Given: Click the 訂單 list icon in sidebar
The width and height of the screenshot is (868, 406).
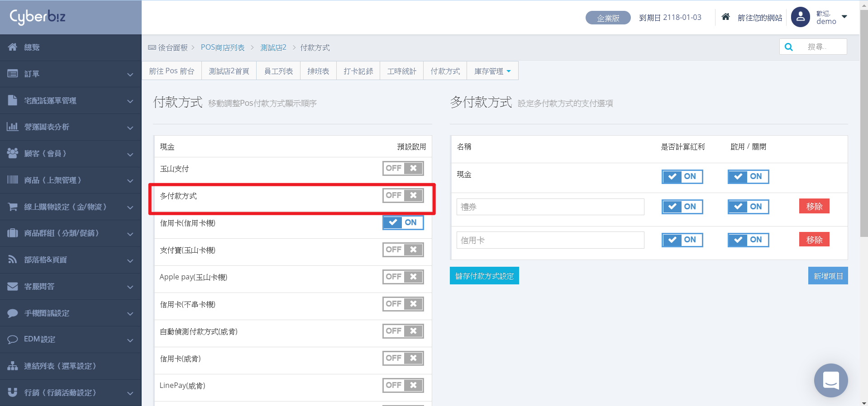Looking at the screenshot, I should click(x=13, y=73).
